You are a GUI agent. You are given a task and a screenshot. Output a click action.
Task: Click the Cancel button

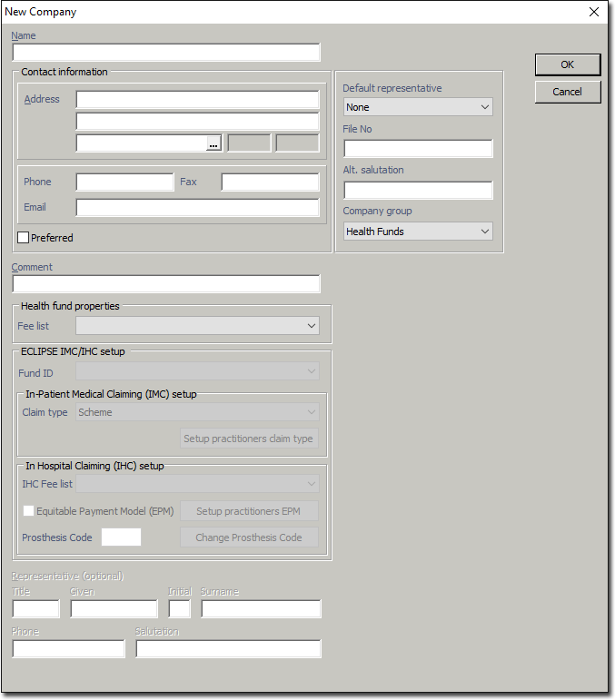coord(567,92)
